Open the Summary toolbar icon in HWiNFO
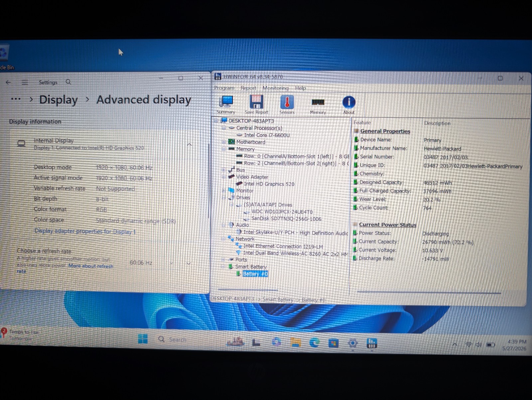The height and width of the screenshot is (400, 532). [x=226, y=105]
